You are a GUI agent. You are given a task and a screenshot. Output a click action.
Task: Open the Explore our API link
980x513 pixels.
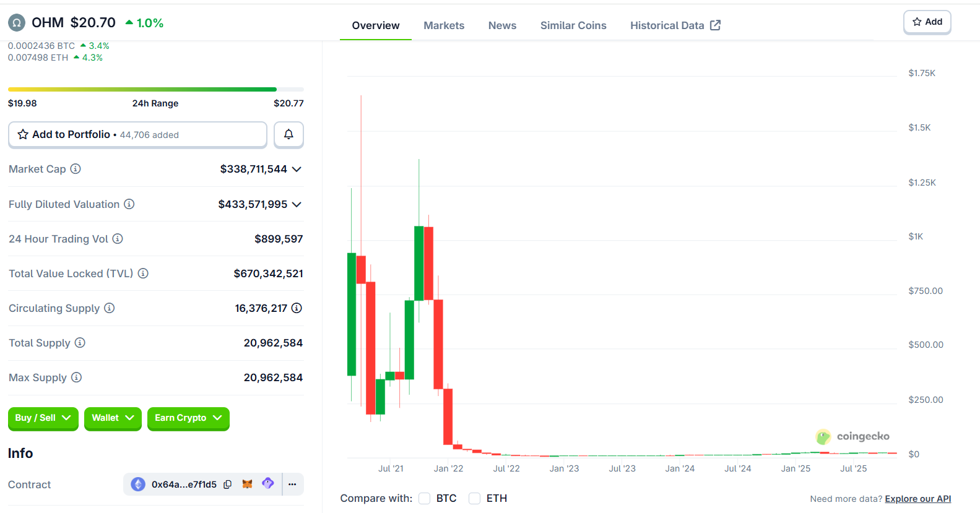917,499
